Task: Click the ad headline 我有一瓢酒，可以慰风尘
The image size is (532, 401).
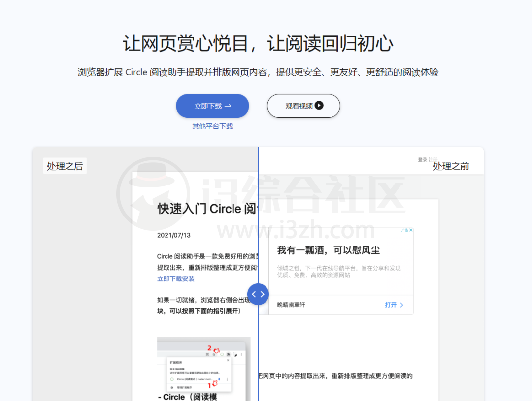Action: tap(329, 250)
